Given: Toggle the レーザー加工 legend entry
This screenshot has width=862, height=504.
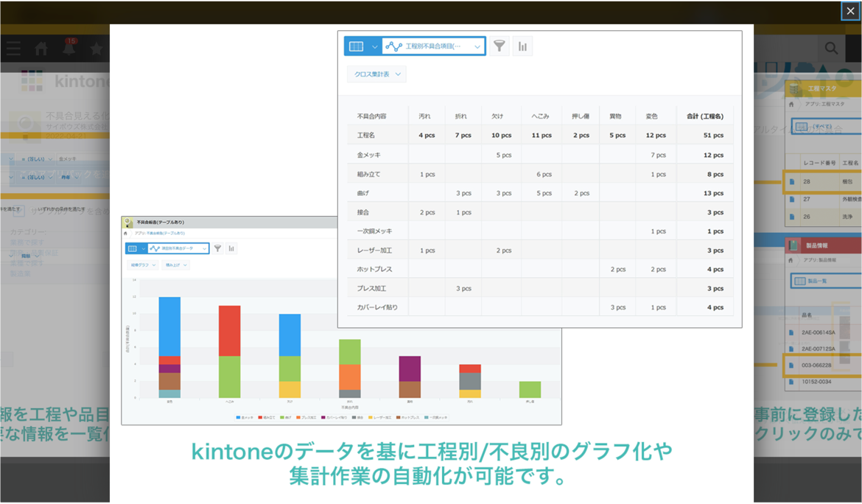Looking at the screenshot, I should tap(380, 418).
